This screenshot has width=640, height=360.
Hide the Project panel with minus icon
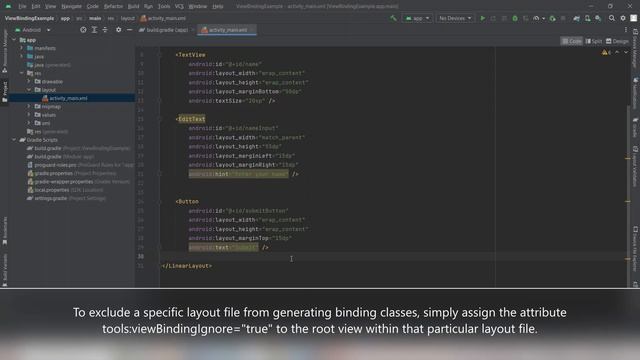click(129, 30)
